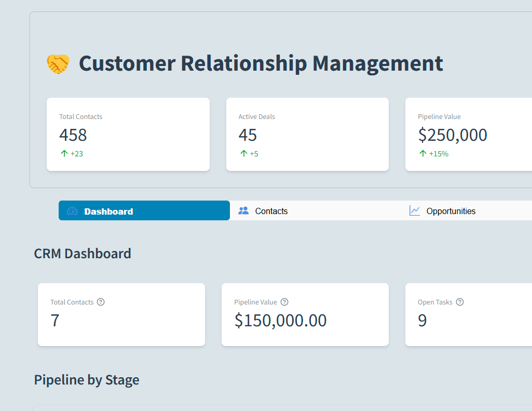Click the green up arrow beside +15%
Image resolution: width=532 pixels, height=411 pixels.
click(x=423, y=153)
